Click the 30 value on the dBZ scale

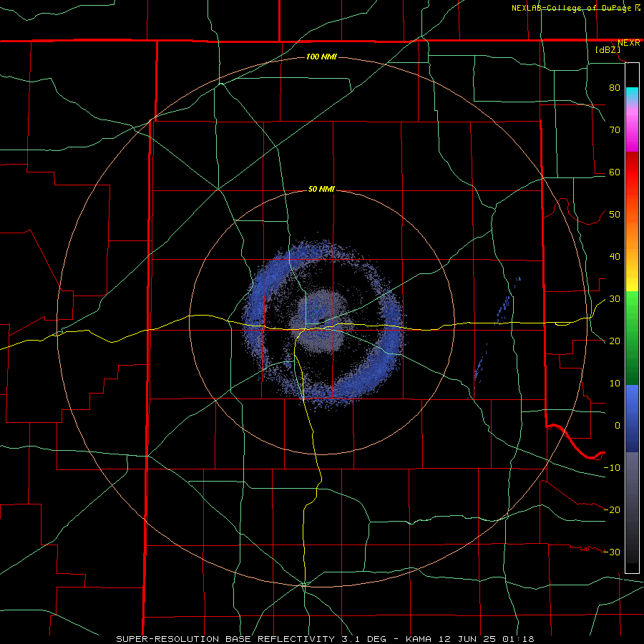coord(615,298)
